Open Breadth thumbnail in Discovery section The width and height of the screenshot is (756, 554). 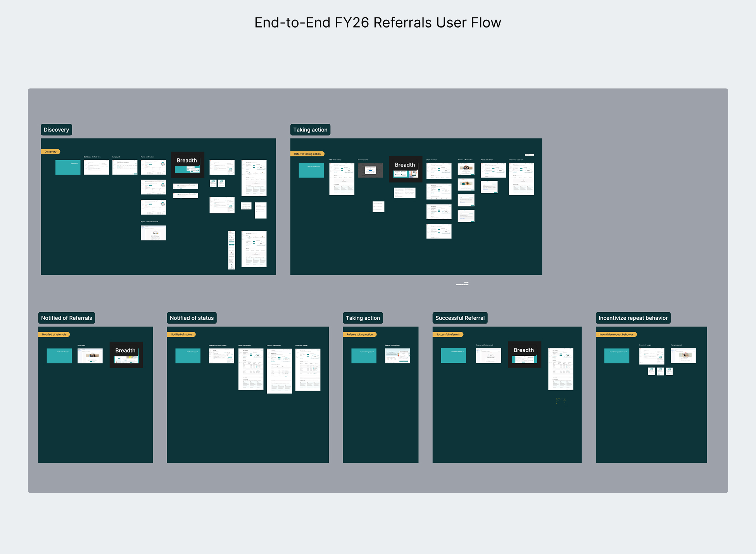tap(188, 165)
